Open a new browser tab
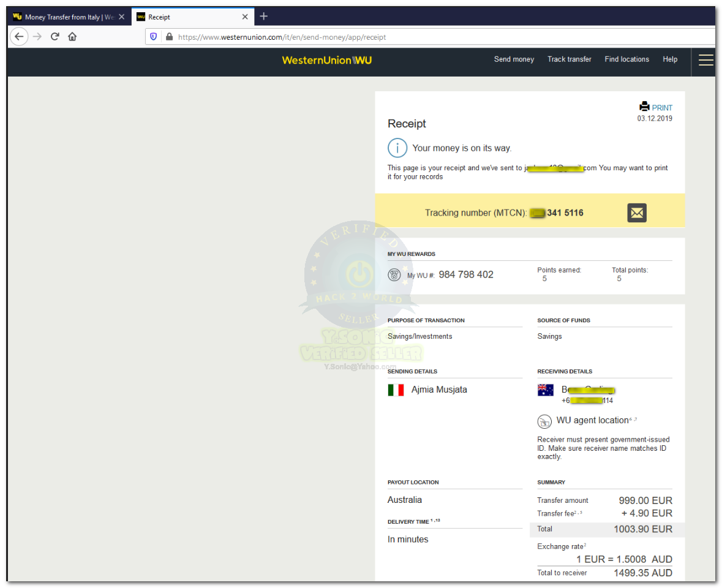 (263, 17)
